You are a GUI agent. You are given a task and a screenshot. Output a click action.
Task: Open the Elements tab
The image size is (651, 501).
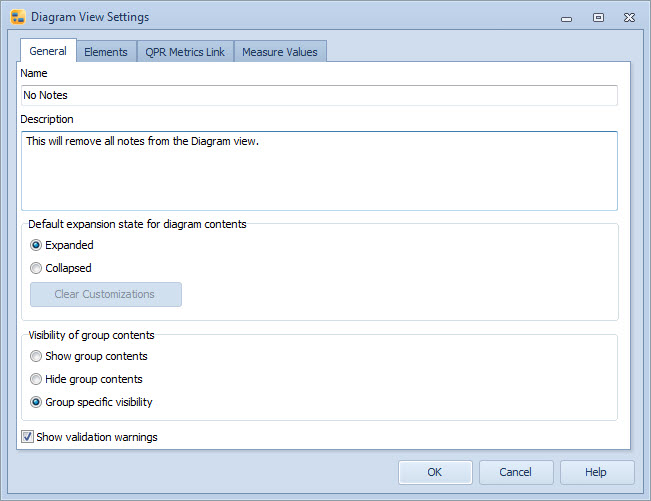(x=106, y=52)
